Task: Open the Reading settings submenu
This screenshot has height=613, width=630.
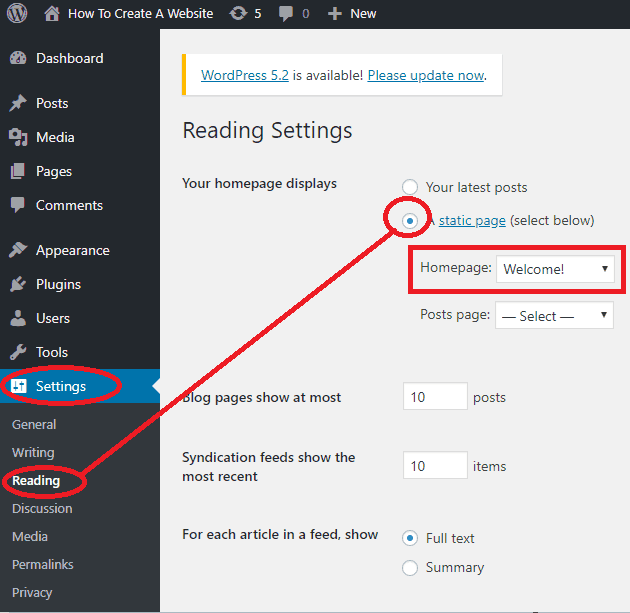Action: [36, 481]
